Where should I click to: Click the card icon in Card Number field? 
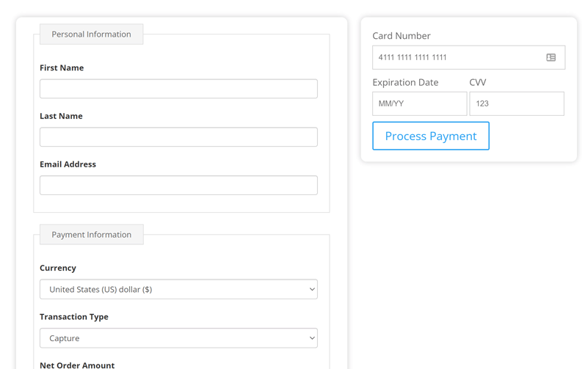point(551,57)
